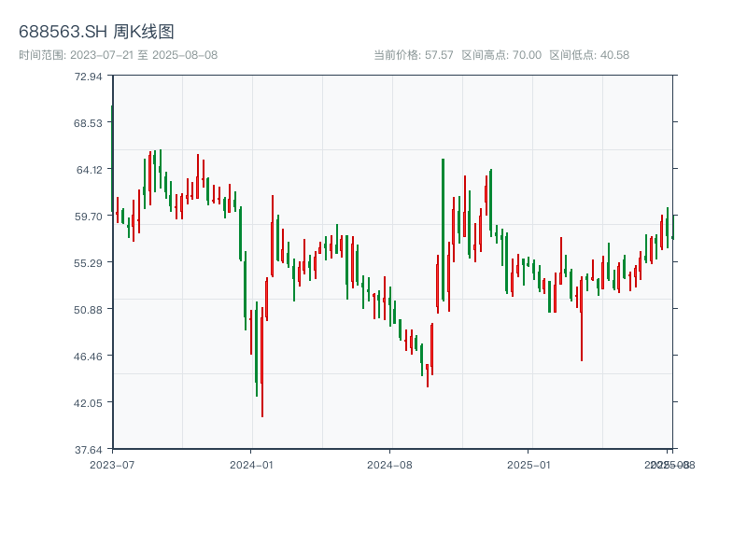Viewport: 747px width, 560px height.
Task: Click the 2023-07 x-axis date label
Action: click(112, 464)
